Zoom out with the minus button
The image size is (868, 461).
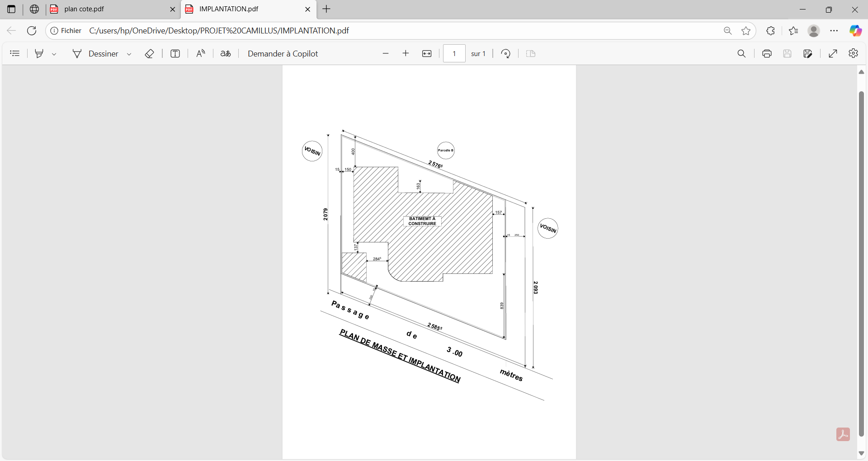[386, 54]
